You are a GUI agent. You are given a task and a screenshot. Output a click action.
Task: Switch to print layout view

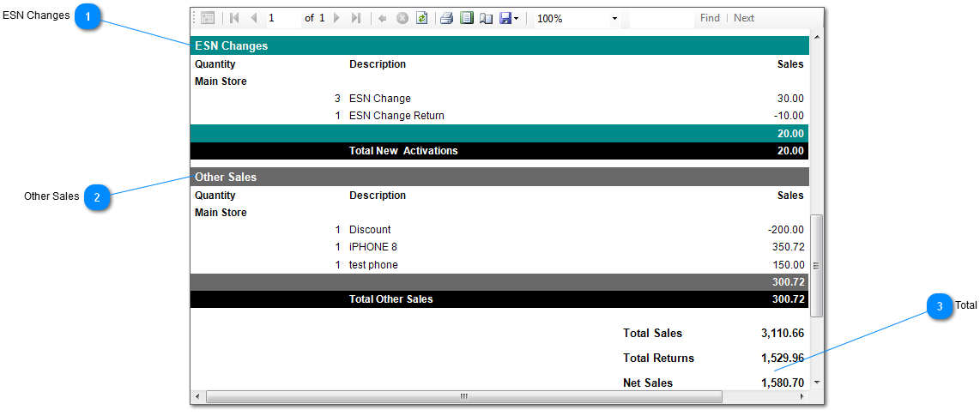pyautogui.click(x=466, y=18)
